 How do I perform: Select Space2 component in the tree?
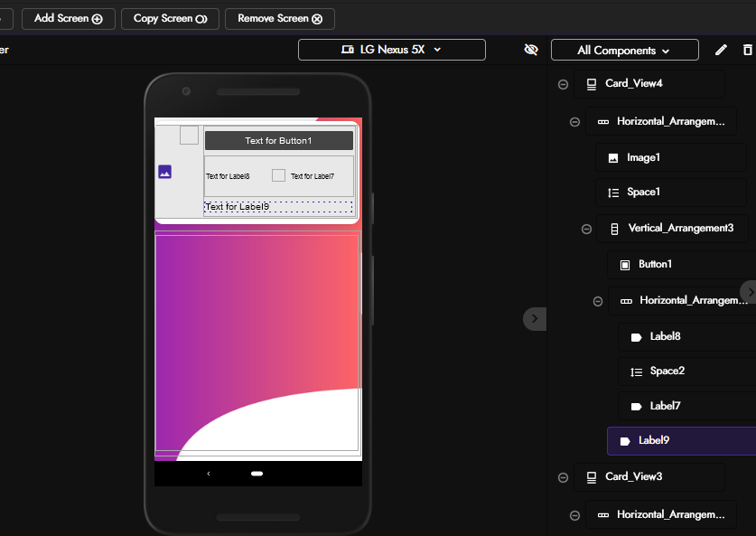(667, 371)
